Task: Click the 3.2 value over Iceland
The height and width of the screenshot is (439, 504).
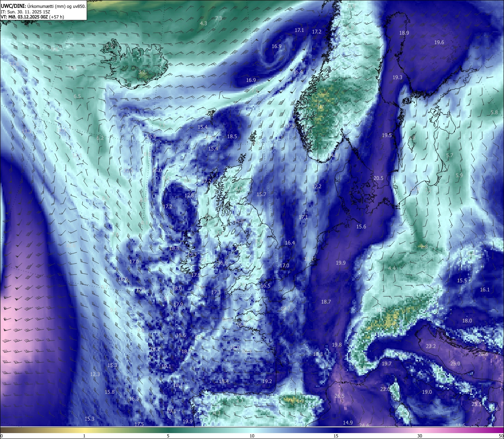Action: 142,72
